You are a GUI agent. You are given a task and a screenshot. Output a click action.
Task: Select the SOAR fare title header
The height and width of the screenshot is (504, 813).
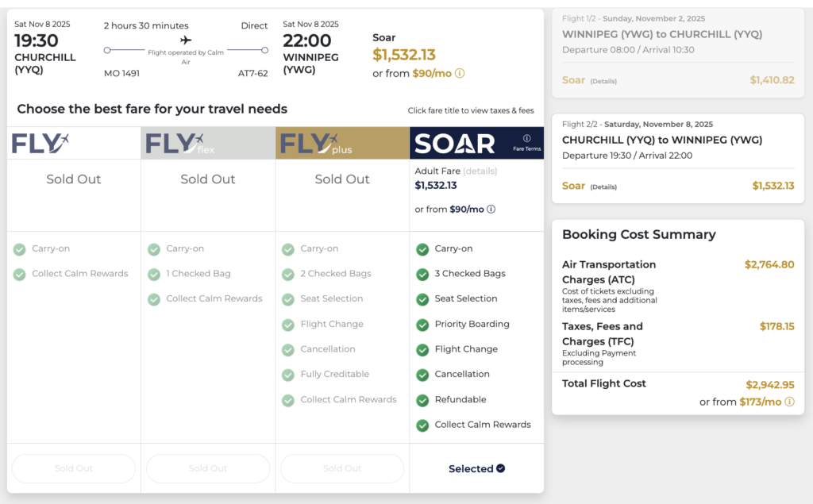(x=476, y=143)
